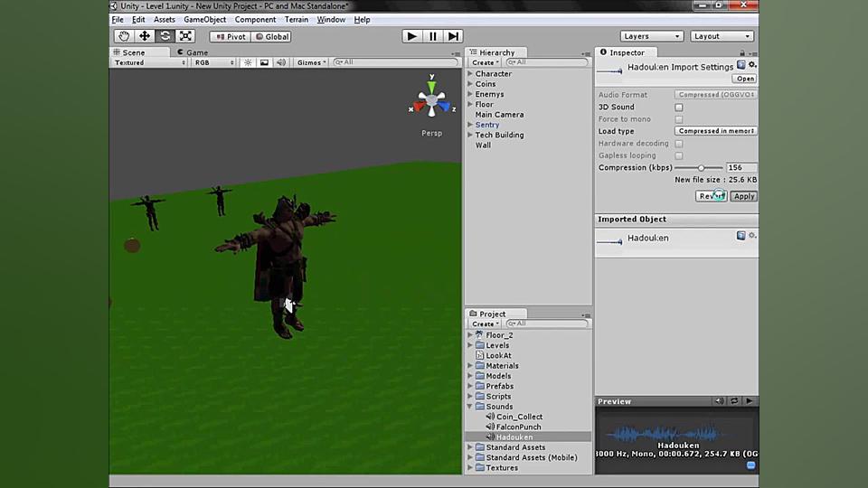Open the Component menu
This screenshot has height=488, width=868.
coord(255,19)
